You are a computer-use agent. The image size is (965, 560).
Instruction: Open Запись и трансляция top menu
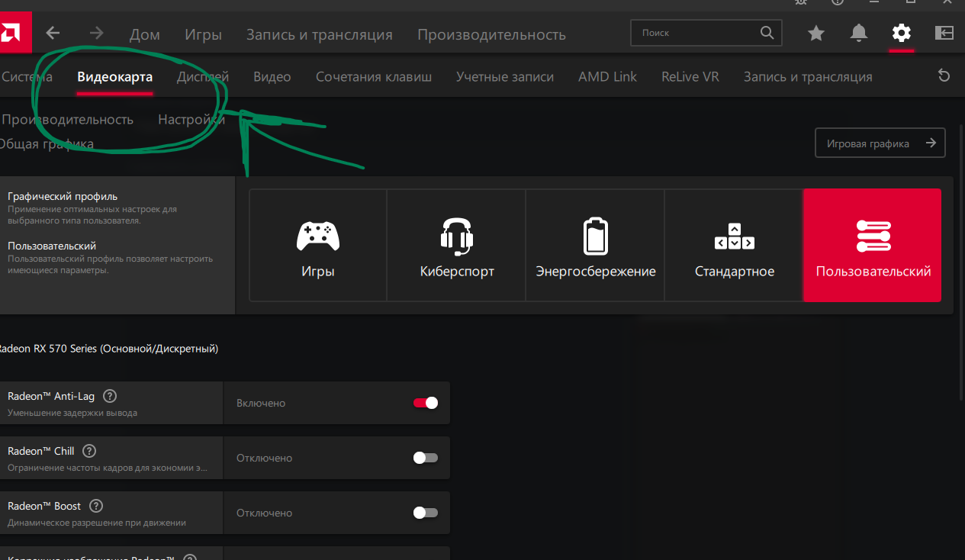point(320,34)
